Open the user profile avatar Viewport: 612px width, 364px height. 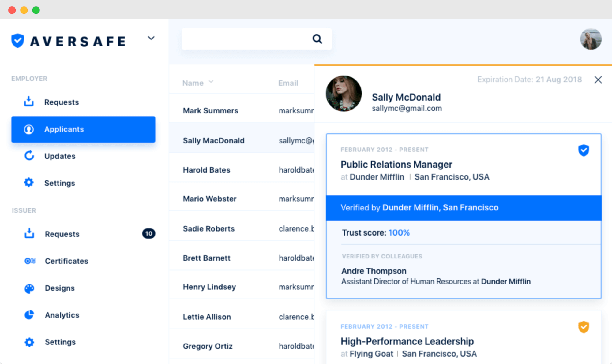coord(591,39)
